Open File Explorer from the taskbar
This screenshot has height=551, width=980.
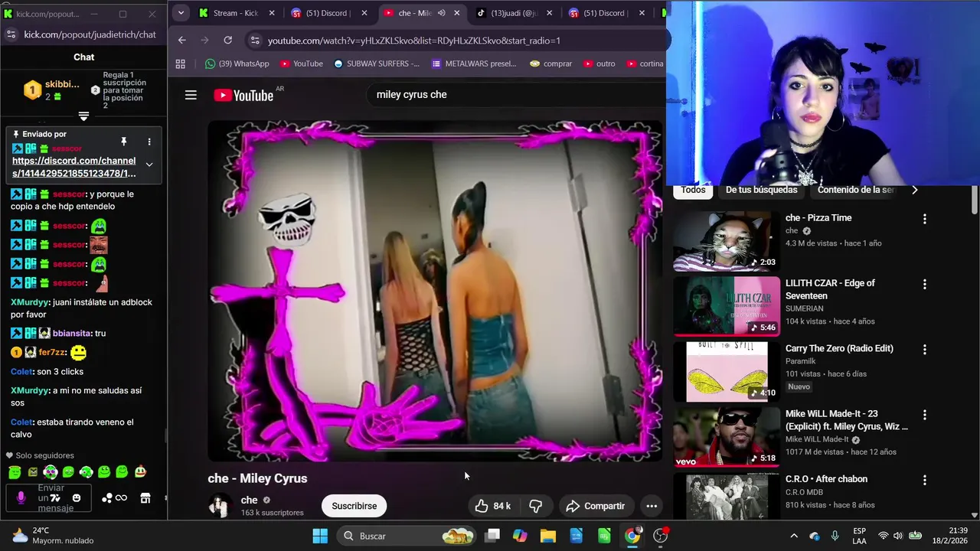pyautogui.click(x=548, y=536)
